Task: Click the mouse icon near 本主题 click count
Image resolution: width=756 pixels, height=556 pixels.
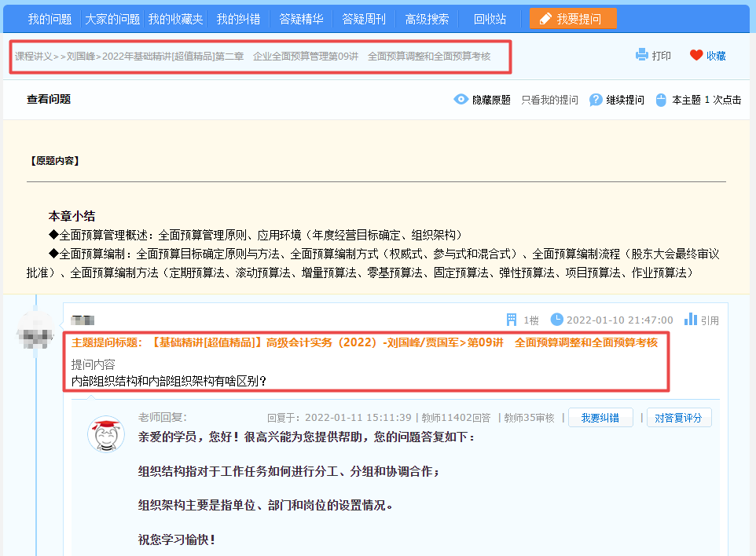Action: pos(661,101)
